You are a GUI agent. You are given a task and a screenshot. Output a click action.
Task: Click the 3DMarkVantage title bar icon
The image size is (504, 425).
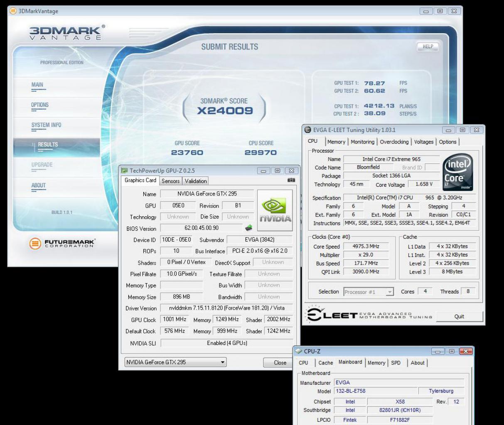tap(13, 11)
